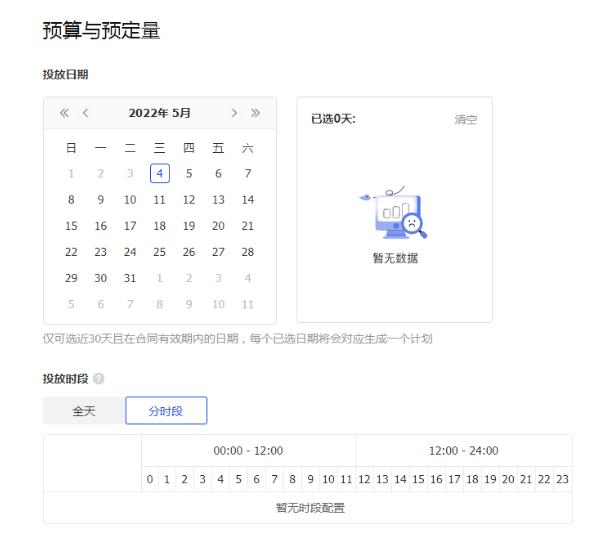Select date 28 in the calendar

coord(248,252)
